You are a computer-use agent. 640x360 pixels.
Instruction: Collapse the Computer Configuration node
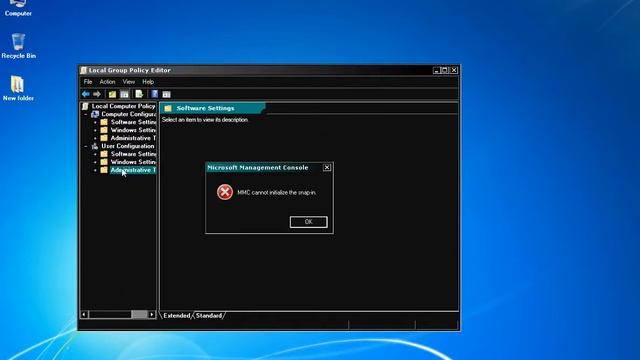click(86, 114)
